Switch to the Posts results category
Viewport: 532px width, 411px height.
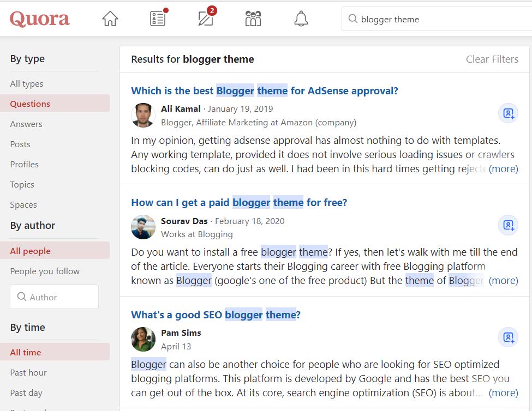click(x=20, y=144)
